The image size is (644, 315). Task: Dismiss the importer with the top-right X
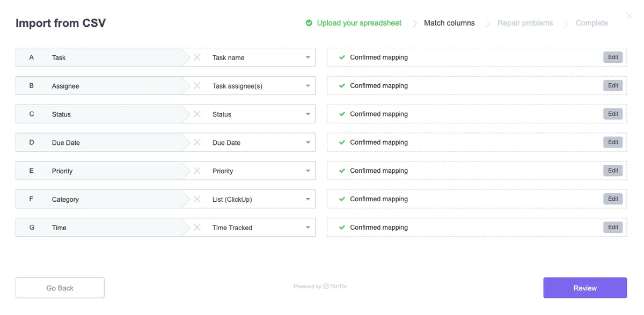coord(628,16)
